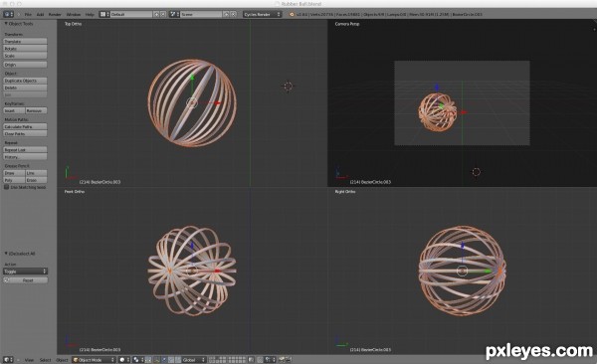Open the History button
This screenshot has height=364, width=597.
pos(25,157)
